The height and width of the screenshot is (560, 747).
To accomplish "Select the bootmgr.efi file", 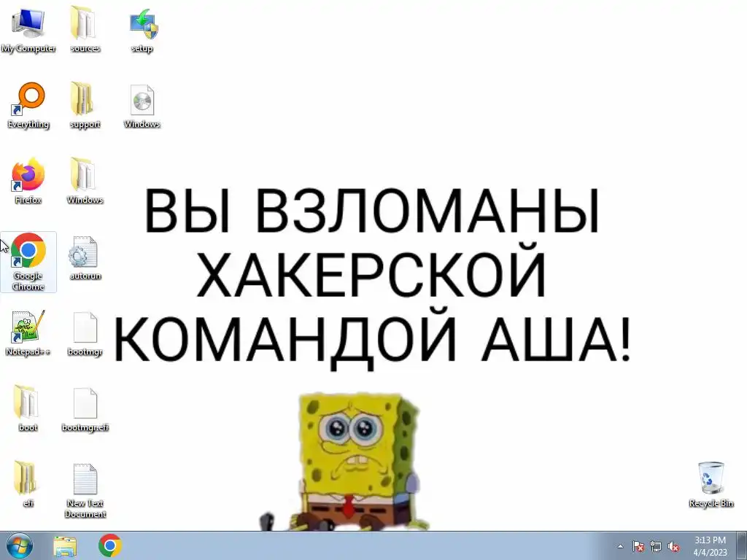I will pos(85,408).
